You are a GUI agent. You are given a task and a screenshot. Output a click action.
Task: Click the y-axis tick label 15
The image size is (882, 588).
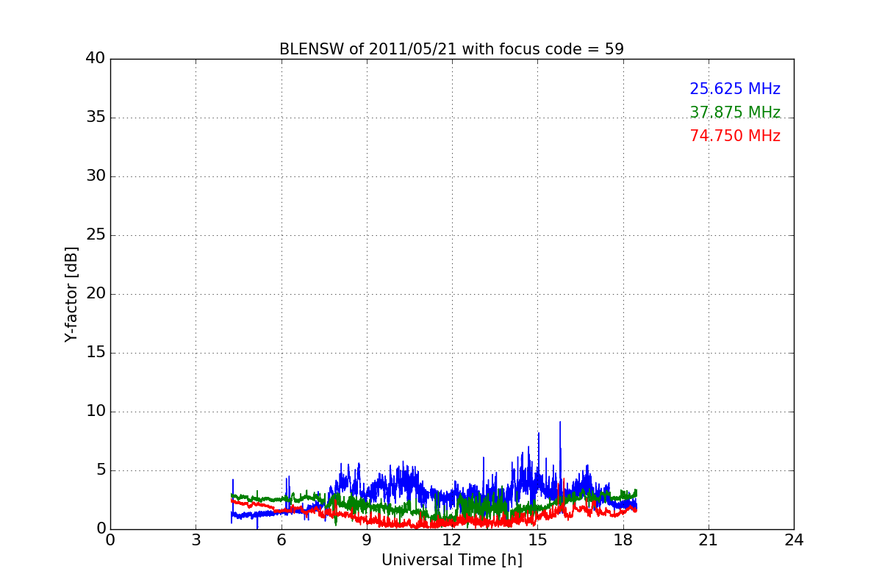click(x=96, y=353)
